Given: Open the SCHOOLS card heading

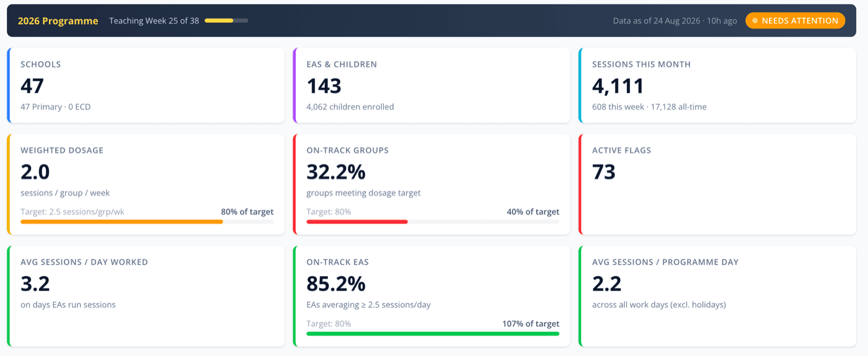Looking at the screenshot, I should 41,64.
